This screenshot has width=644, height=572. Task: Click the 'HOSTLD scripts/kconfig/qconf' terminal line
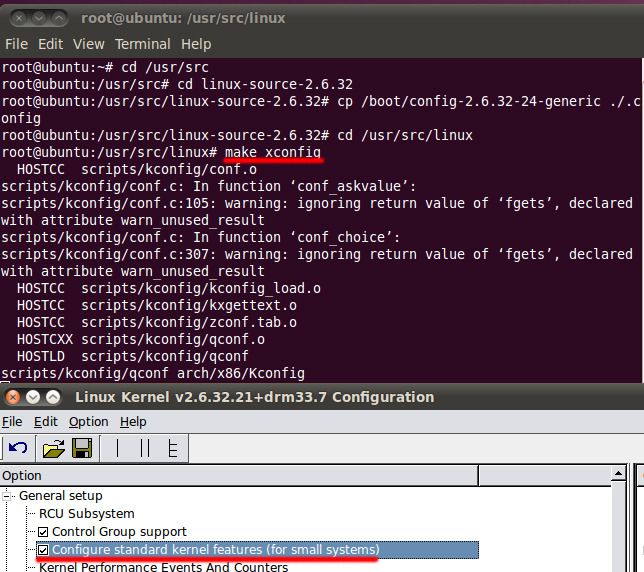(132, 356)
